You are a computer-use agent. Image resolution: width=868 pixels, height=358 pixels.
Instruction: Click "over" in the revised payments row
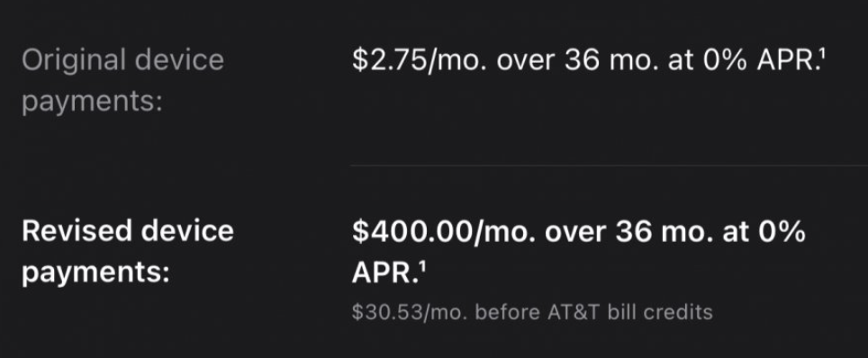[x=574, y=232]
